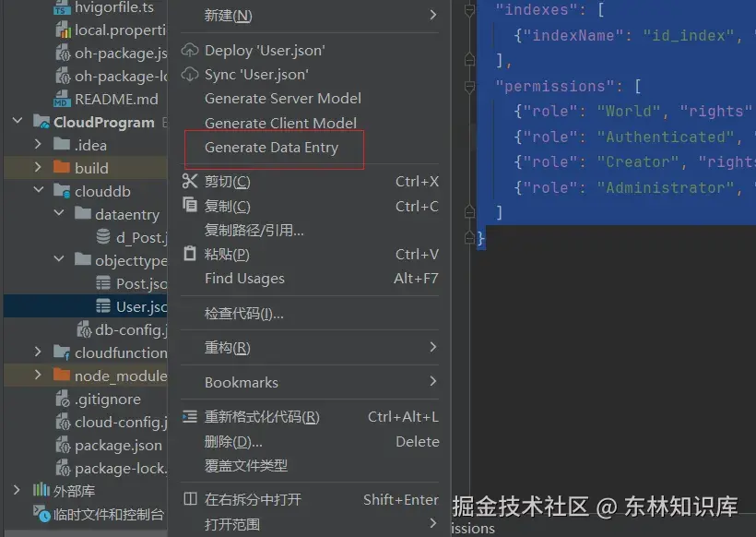Click the hvigorfile.ts file icon

pyautogui.click(x=62, y=7)
